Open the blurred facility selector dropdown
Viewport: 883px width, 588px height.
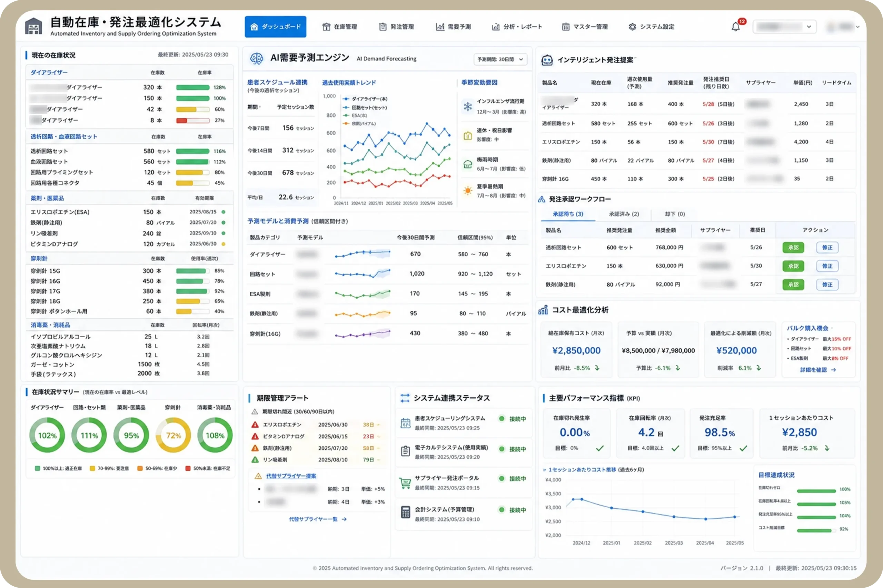point(784,27)
